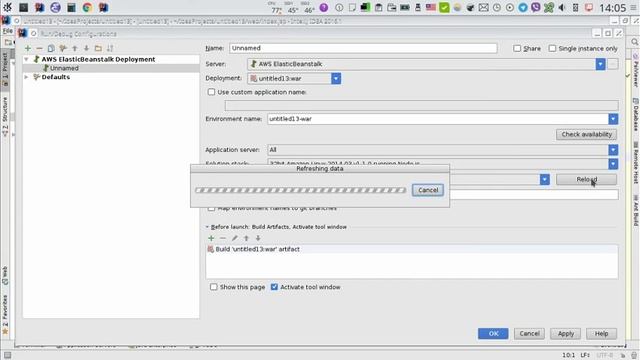
Task: Enable the Share checkbox
Action: (517, 48)
